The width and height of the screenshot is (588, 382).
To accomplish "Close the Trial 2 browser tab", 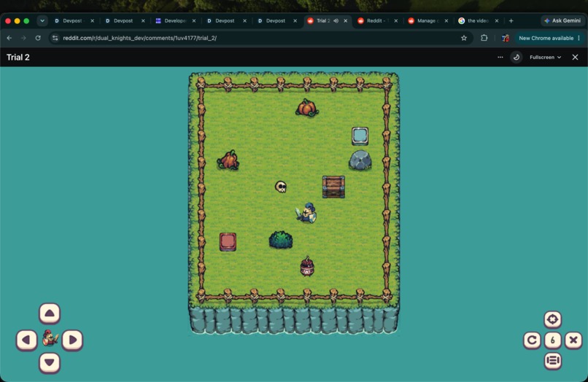I will [x=346, y=21].
